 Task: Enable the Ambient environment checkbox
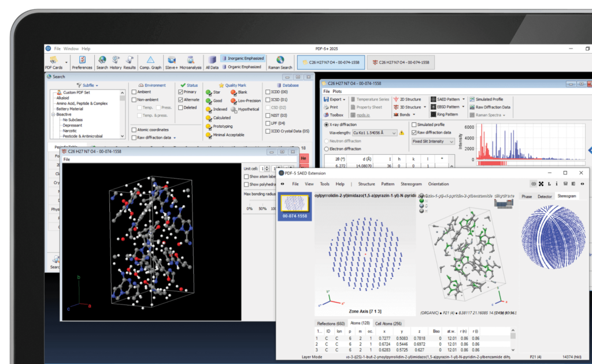pyautogui.click(x=134, y=92)
